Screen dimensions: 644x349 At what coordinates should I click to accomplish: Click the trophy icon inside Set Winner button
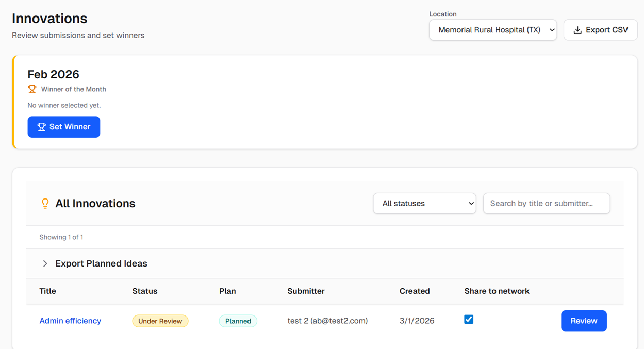41,127
